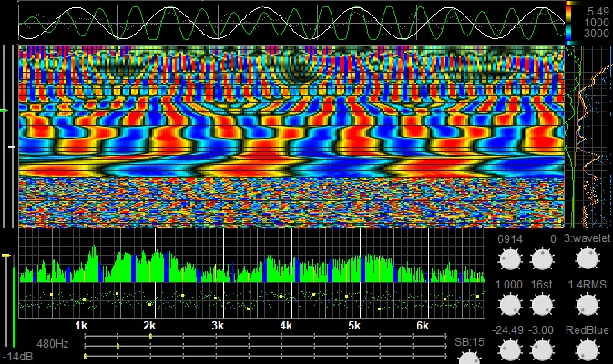Click the 480Hz readout
This screenshot has width=613, height=364.
[x=53, y=344]
